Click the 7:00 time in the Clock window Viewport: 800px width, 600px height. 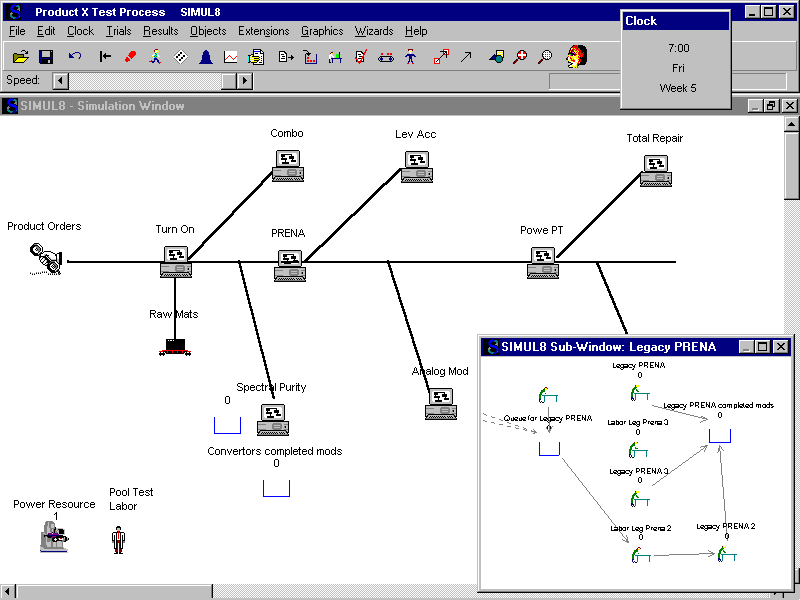coord(679,48)
